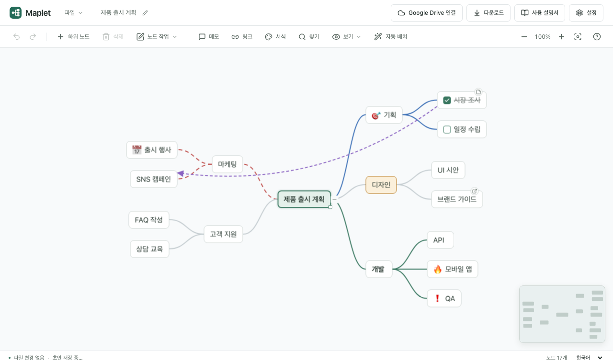Uncheck the 시장 조사 checkbox
The image size is (613, 364).
447,100
